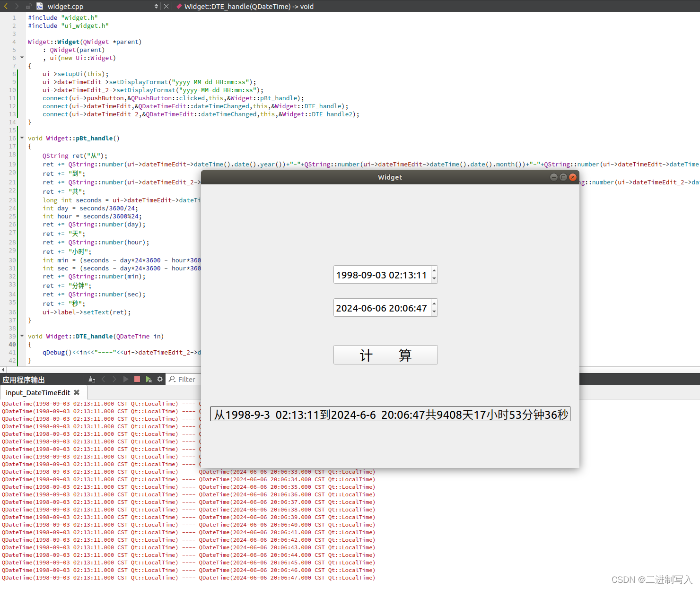Click line number 40 in the gutter
700x589 pixels.
12,344
